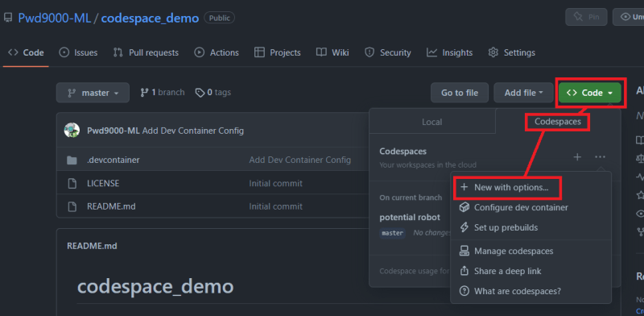Screen dimensions: 644x316
Task: Click the plus icon to create codespace
Action: pos(577,156)
